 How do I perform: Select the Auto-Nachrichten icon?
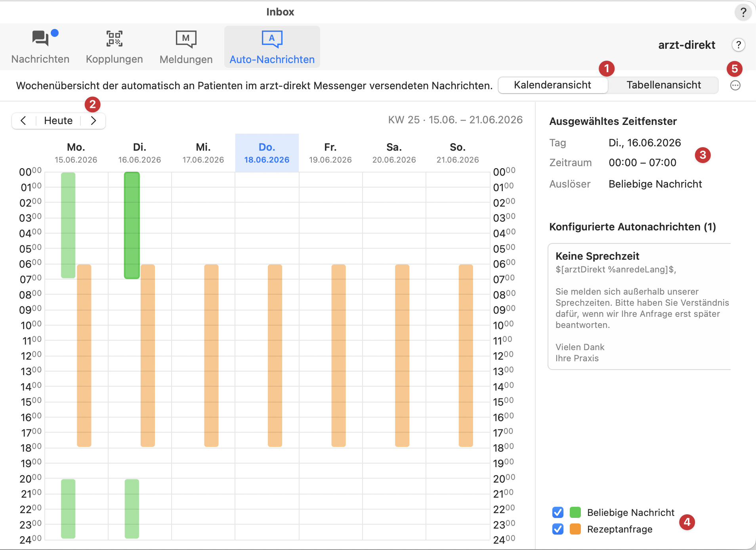272,39
